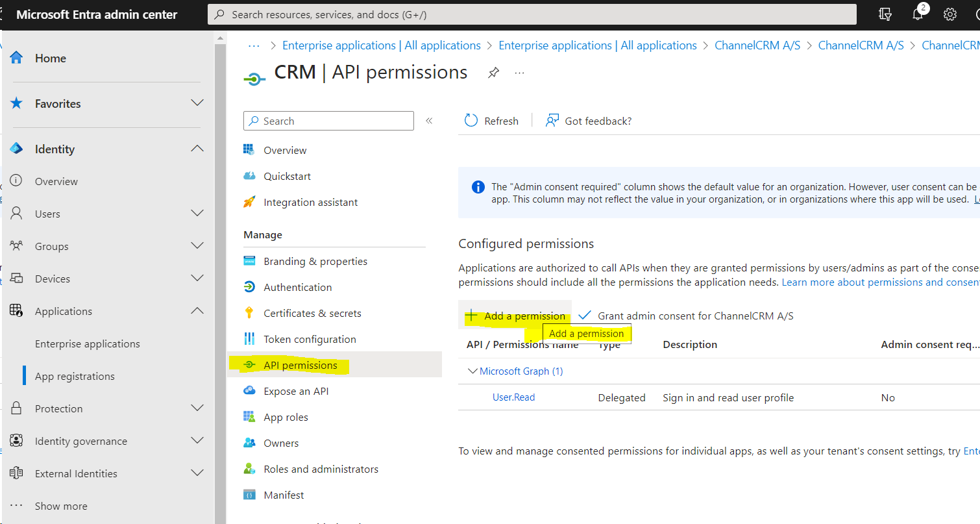980x524 pixels.
Task: Click the first Enterprise applications breadcrumb
Action: click(x=382, y=45)
